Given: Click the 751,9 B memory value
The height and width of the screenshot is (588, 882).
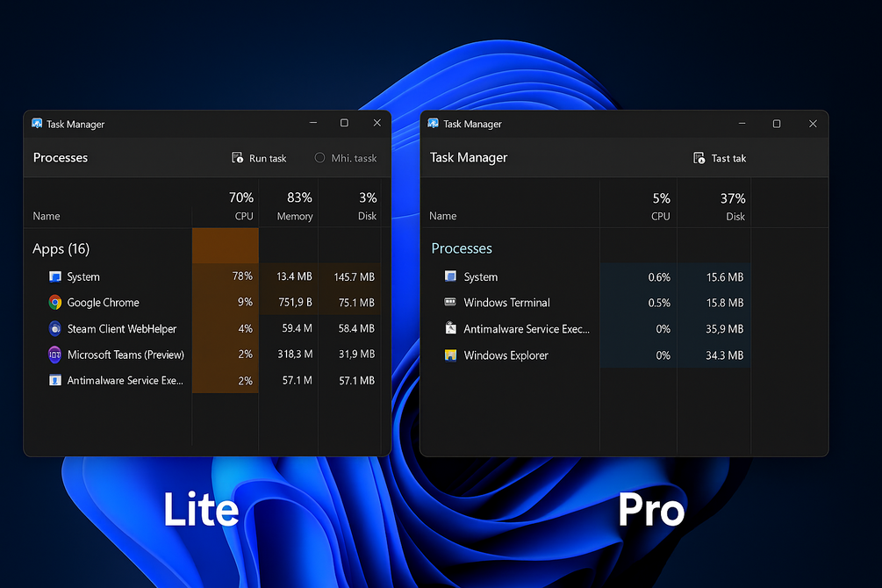Looking at the screenshot, I should tap(295, 303).
